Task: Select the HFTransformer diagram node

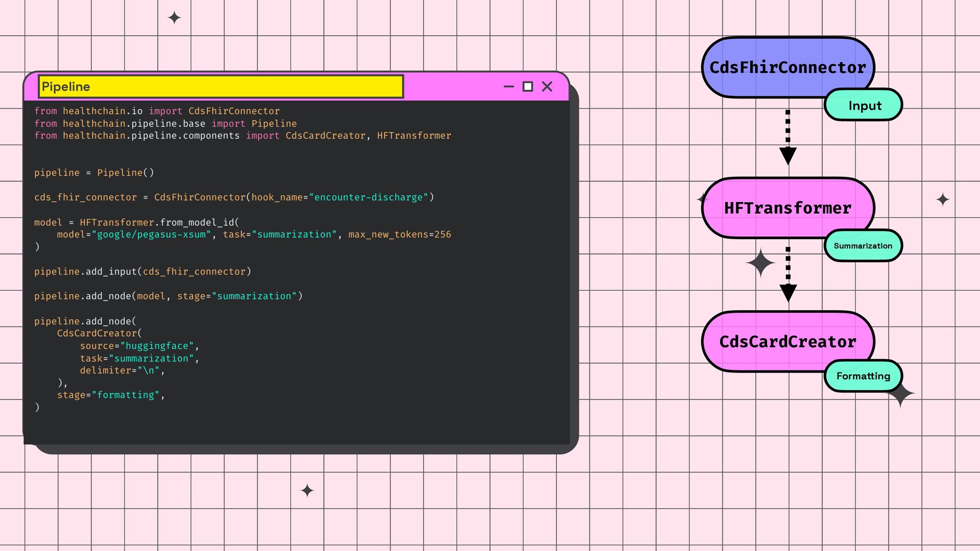Action: (x=788, y=208)
